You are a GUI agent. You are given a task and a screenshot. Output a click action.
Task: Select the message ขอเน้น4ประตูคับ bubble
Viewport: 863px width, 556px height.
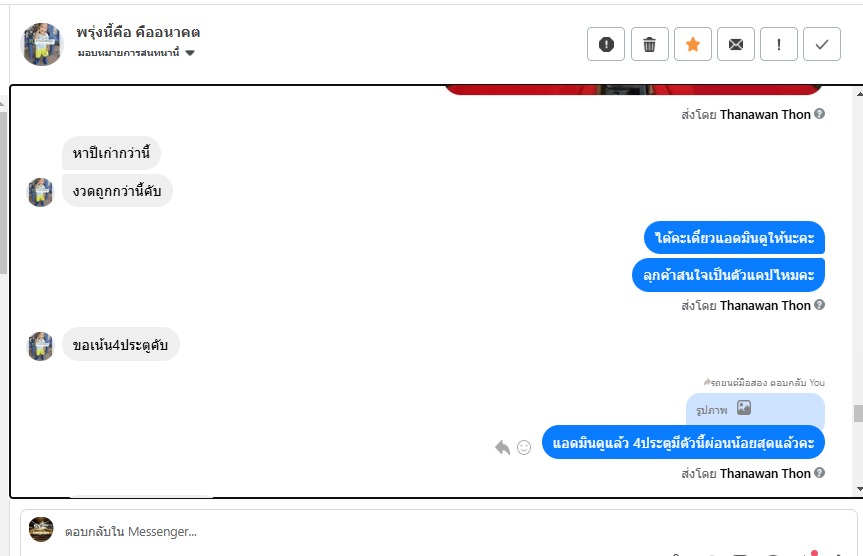(x=121, y=345)
